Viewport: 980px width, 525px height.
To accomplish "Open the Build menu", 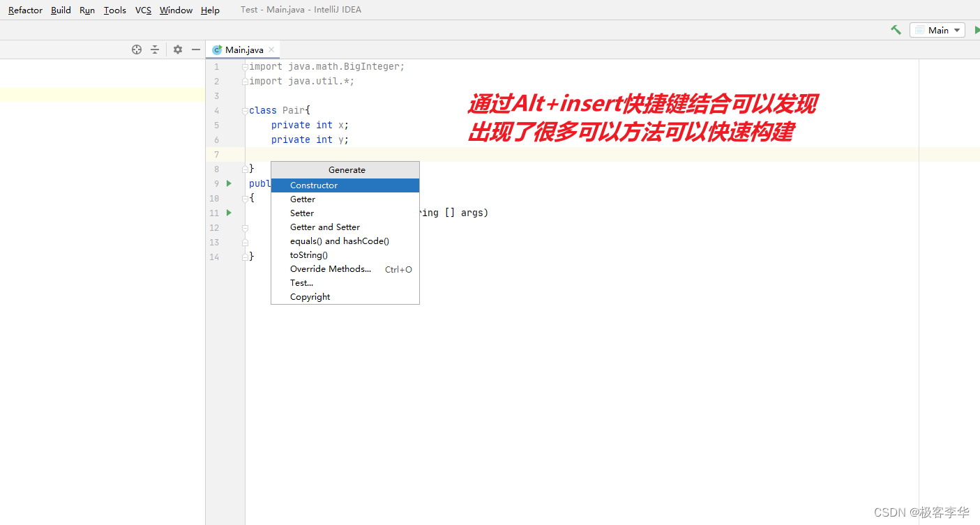I will pos(61,10).
